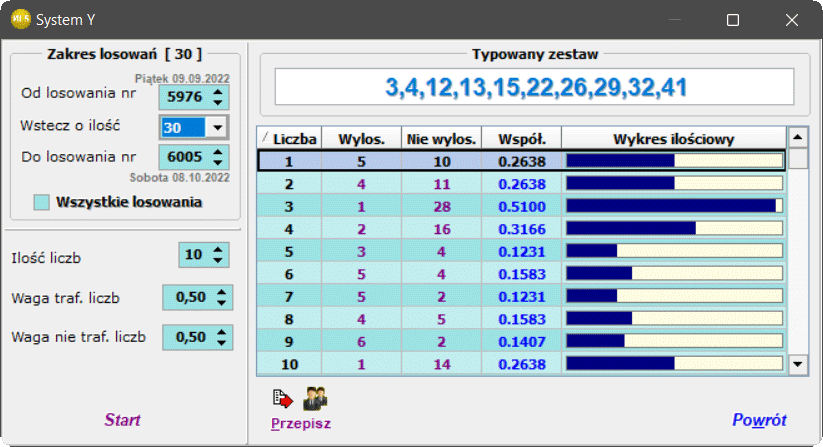
Task: Increase the Od losowania nr value
Action: click(x=218, y=92)
